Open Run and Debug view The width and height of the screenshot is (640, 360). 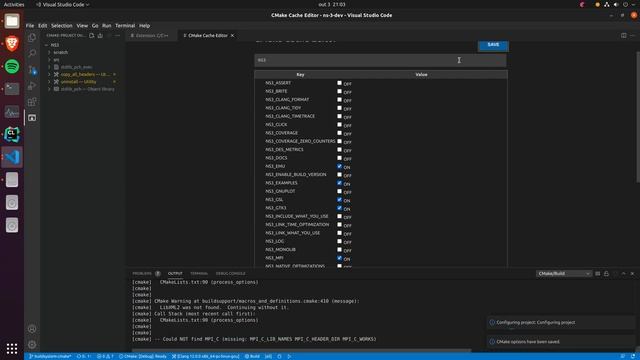click(x=32, y=86)
